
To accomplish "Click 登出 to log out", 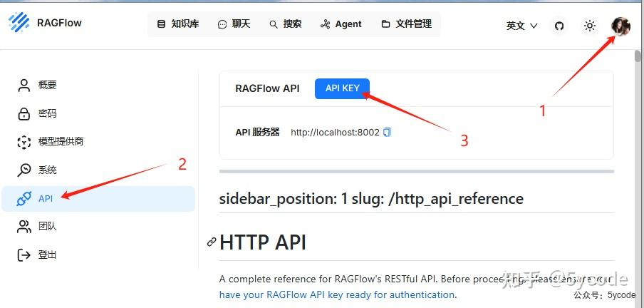I will click(x=47, y=255).
